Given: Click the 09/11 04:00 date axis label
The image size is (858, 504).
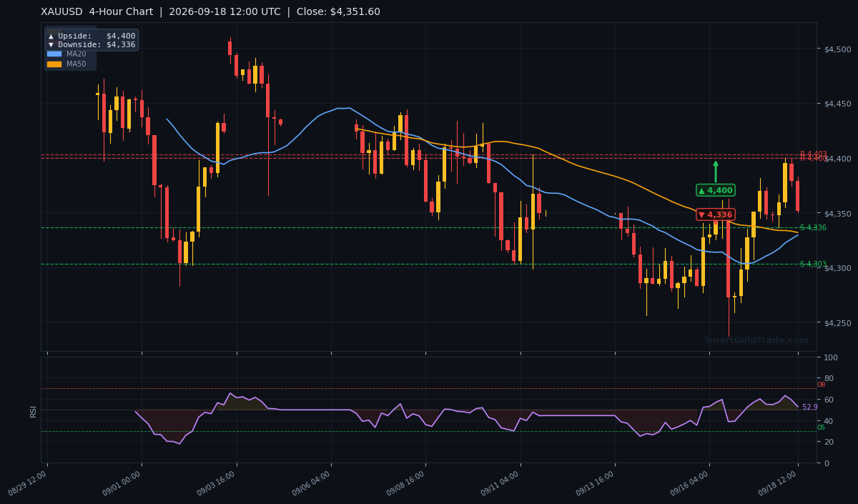Looking at the screenshot, I should (502, 483).
